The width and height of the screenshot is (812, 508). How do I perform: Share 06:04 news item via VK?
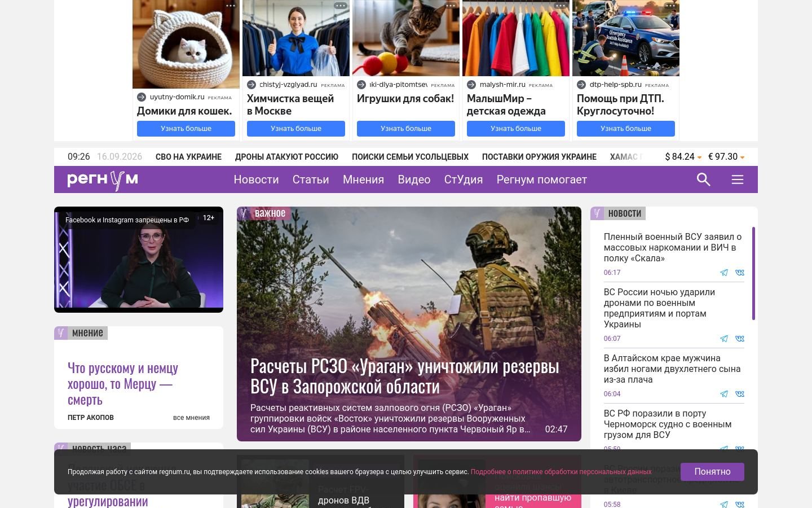coord(740,394)
